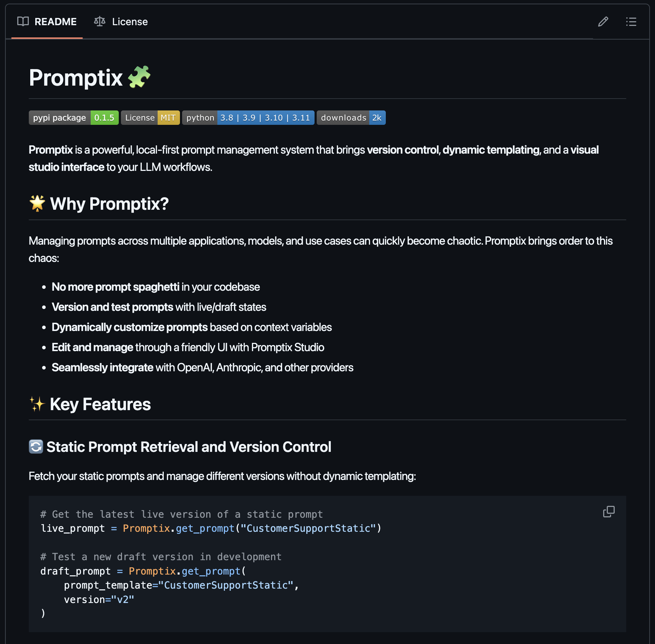Click the puzzle piece emoji in title
This screenshot has height=644, width=655.
pyautogui.click(x=139, y=77)
